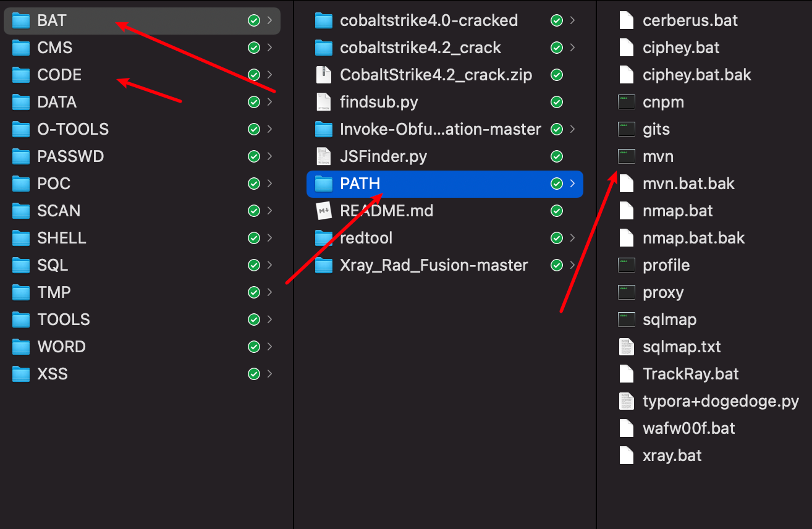
Task: Select the O-TOOLS folder icon
Action: [x=21, y=130]
